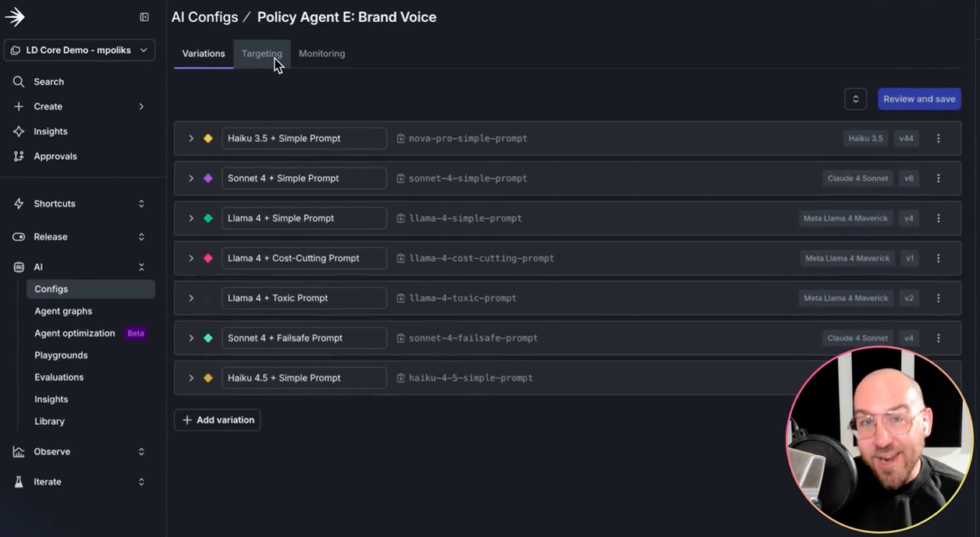Screen dimensions: 980x537
Task: Expand the Haiku 3.5 + Simple Prompt variation
Action: [191, 138]
